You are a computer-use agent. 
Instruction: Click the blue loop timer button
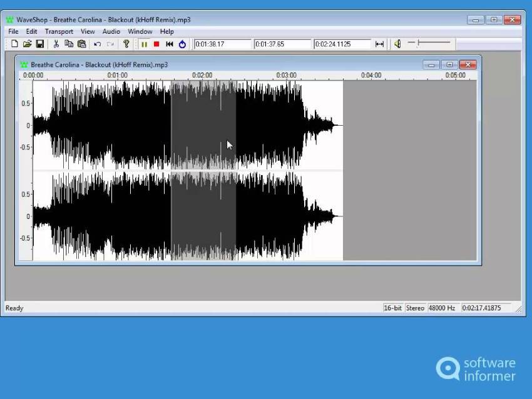click(182, 44)
